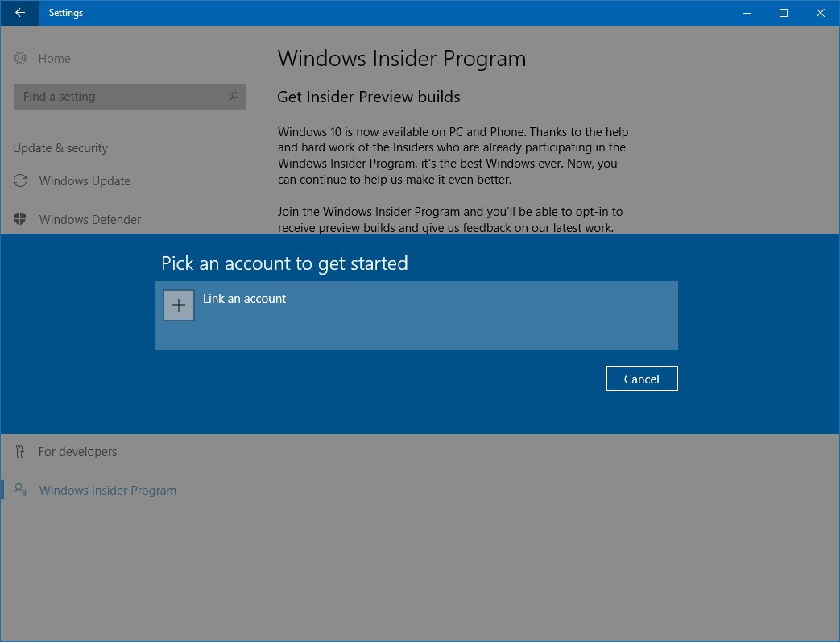The height and width of the screenshot is (642, 840).
Task: Select Windows Insider Program sidebar label
Action: click(107, 491)
